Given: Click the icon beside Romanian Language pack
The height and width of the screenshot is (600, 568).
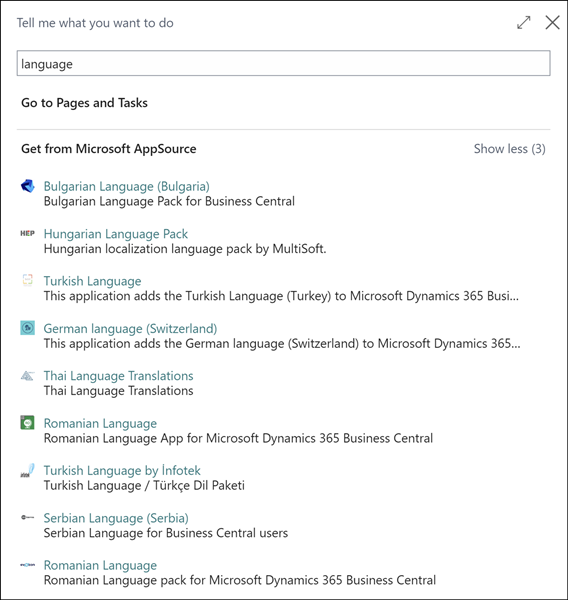Looking at the screenshot, I should (x=28, y=565).
